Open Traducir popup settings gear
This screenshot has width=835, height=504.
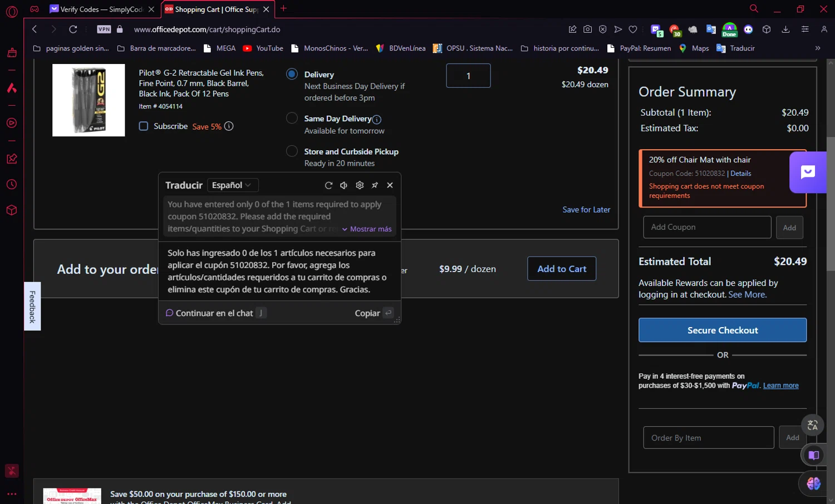point(360,185)
